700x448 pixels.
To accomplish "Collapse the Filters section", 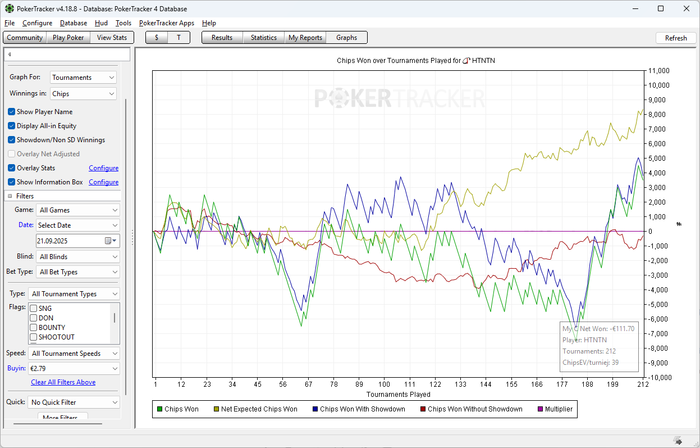I will click(12, 196).
